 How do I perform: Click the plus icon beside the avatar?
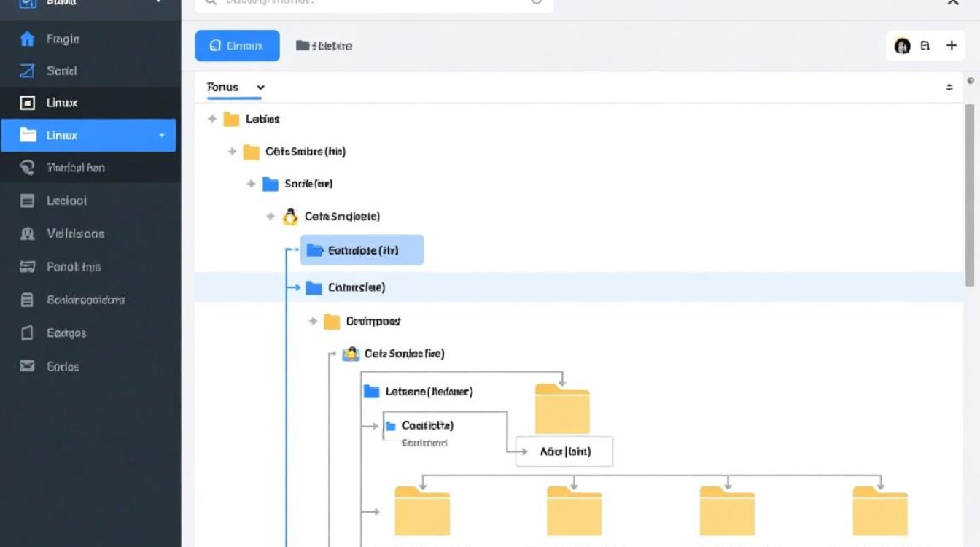pos(951,46)
